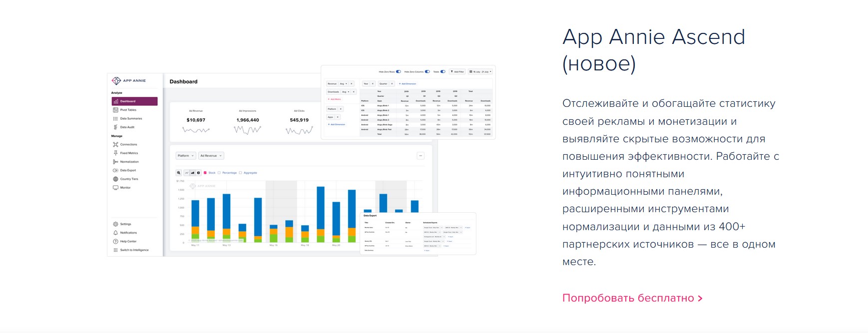Viewport: 868px width, 333px height.
Task: Open the Platform dropdown above the chart
Action: click(x=185, y=156)
